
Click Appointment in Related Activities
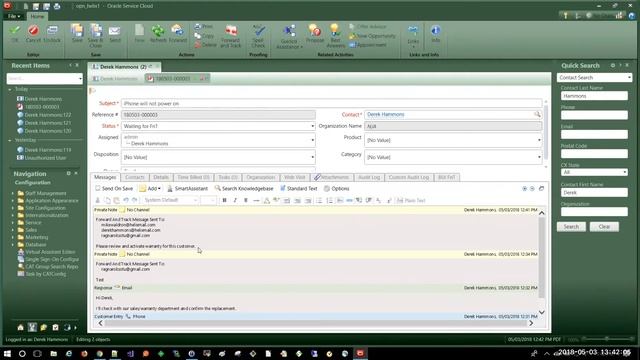368,45
